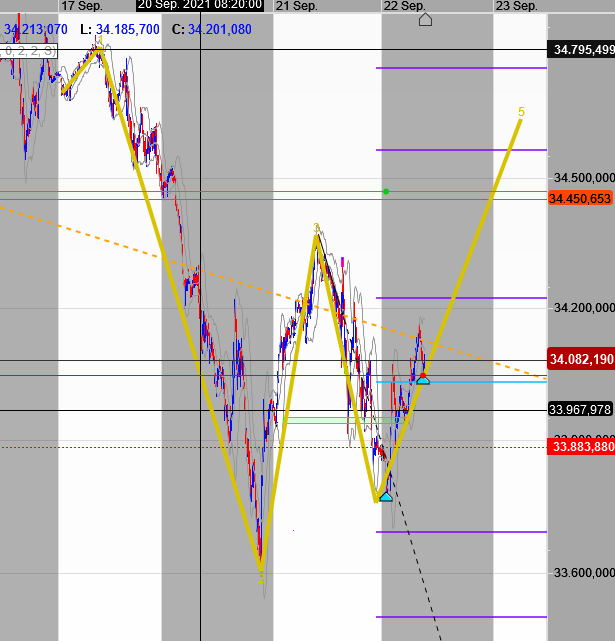The width and height of the screenshot is (615, 641).
Task: Click the wave label 3 at the peak
Action: point(316,228)
